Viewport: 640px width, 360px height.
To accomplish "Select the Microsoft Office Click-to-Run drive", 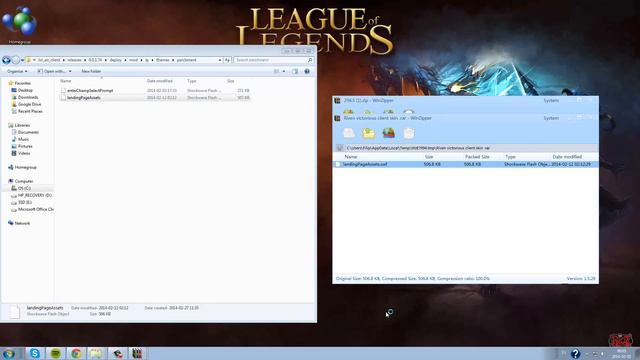I will point(36,209).
